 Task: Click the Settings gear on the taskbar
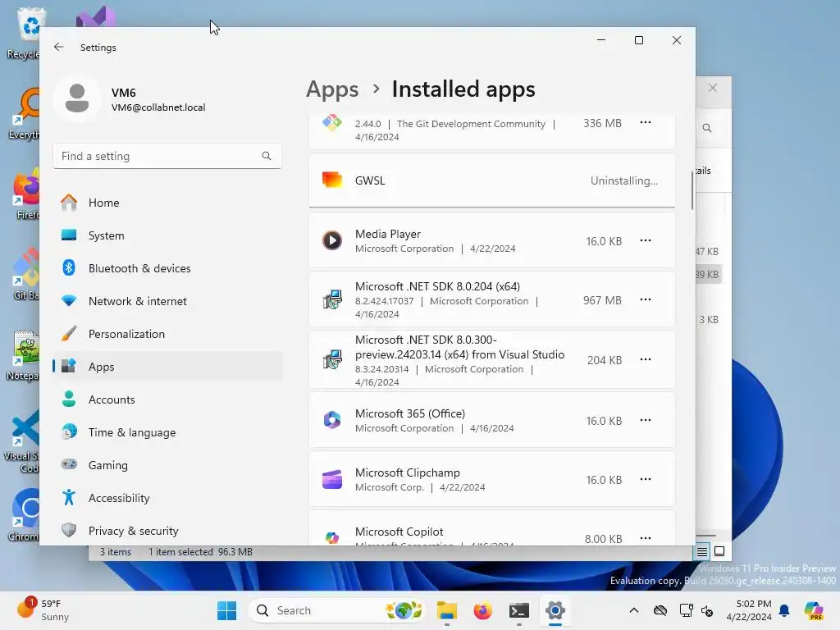(555, 610)
